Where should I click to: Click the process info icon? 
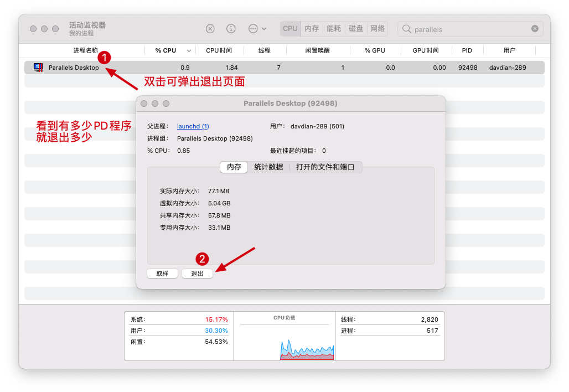click(231, 29)
